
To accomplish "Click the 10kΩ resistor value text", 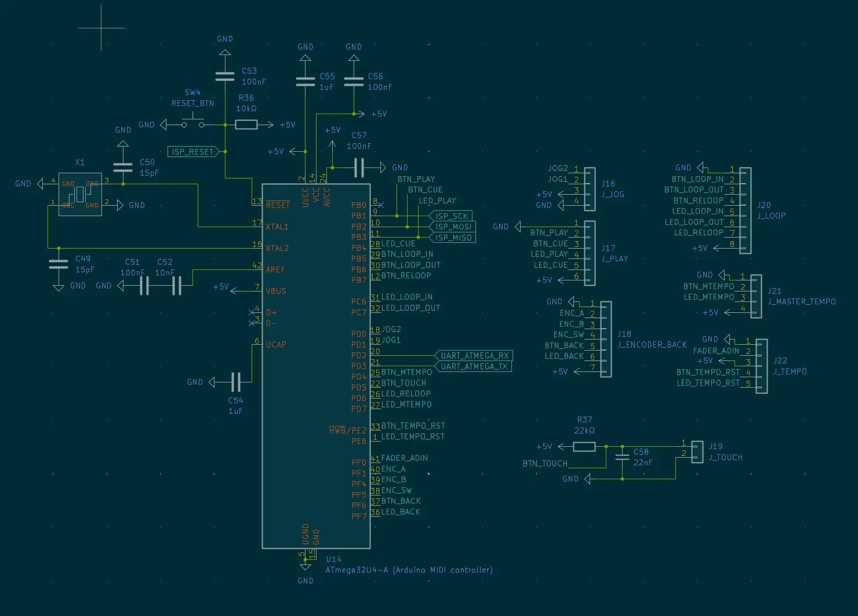I will coord(246,108).
